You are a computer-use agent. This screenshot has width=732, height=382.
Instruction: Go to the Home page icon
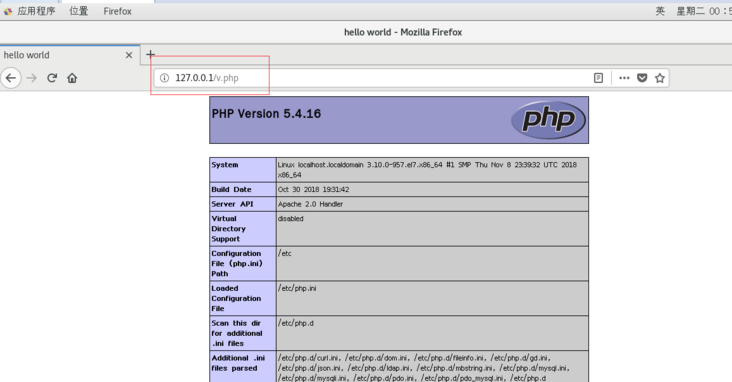[72, 78]
